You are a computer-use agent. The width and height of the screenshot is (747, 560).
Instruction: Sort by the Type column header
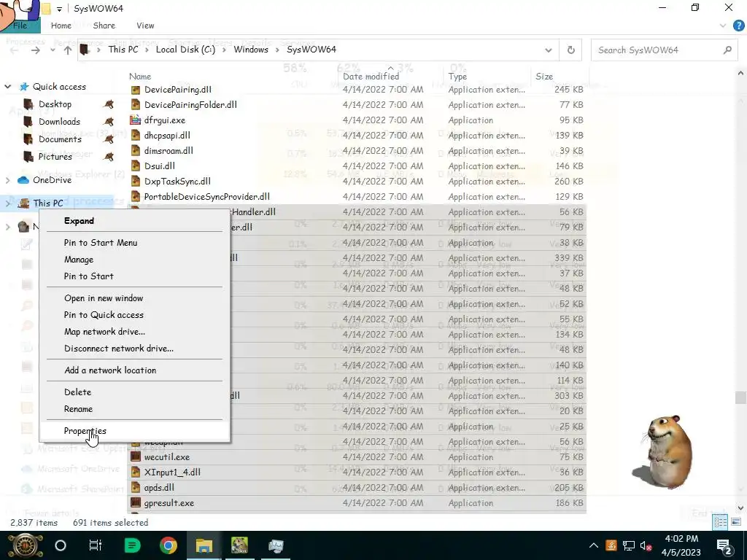coord(457,76)
